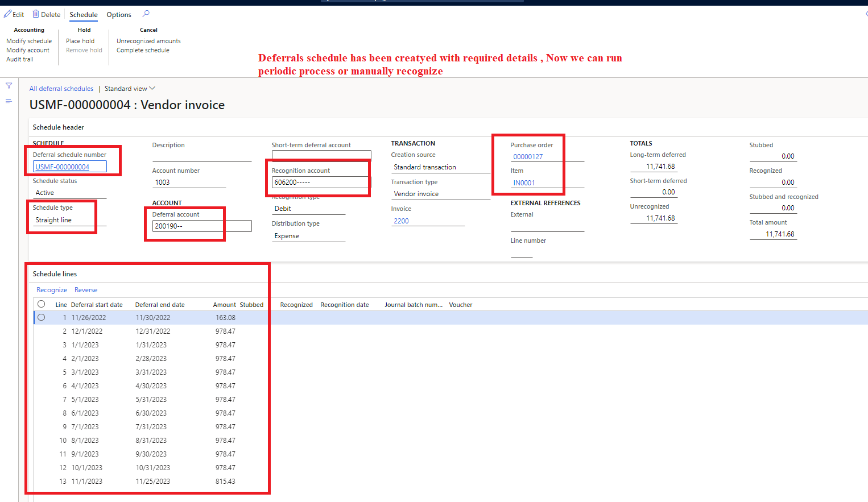Click Complete schedule under Cancel group
868x502 pixels.
(x=143, y=49)
